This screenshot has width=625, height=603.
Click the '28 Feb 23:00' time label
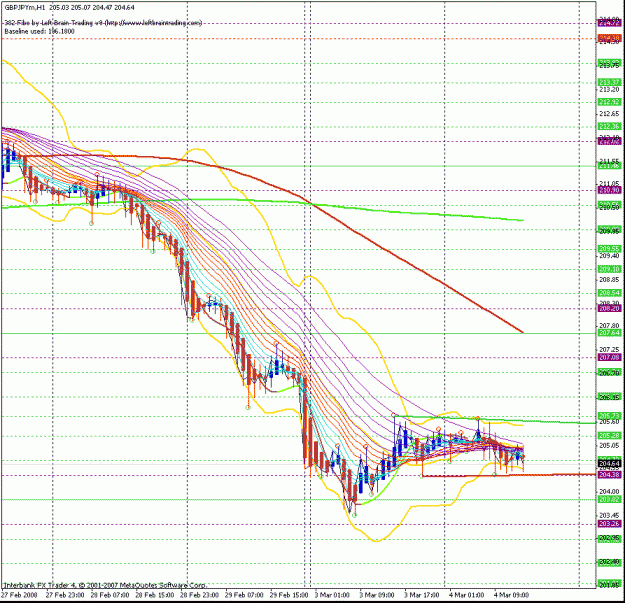pyautogui.click(x=199, y=595)
